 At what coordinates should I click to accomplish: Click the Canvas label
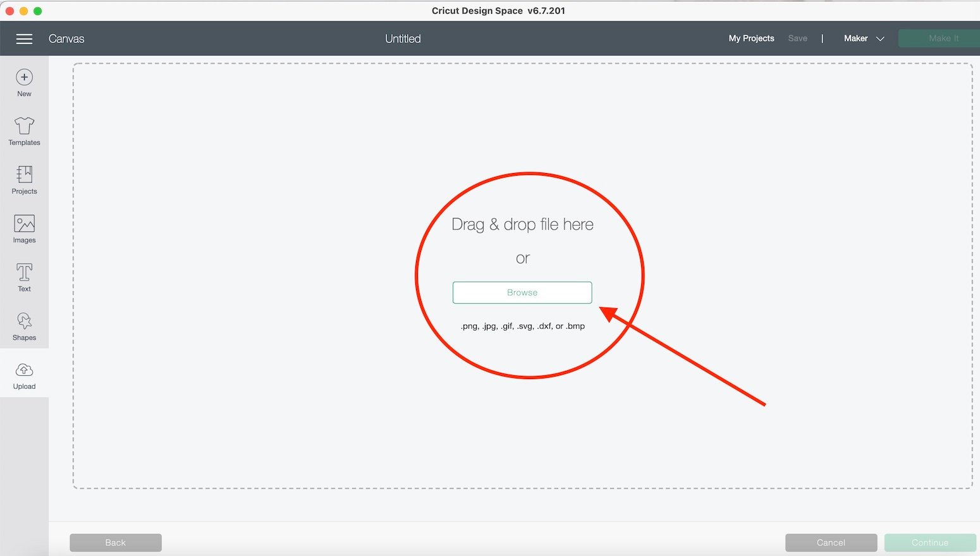pyautogui.click(x=66, y=39)
